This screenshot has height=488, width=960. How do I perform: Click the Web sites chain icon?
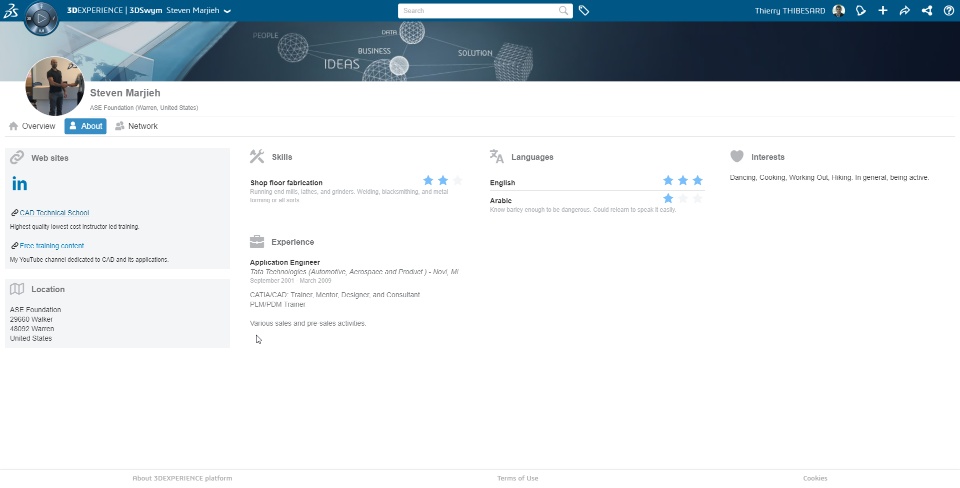tap(17, 157)
